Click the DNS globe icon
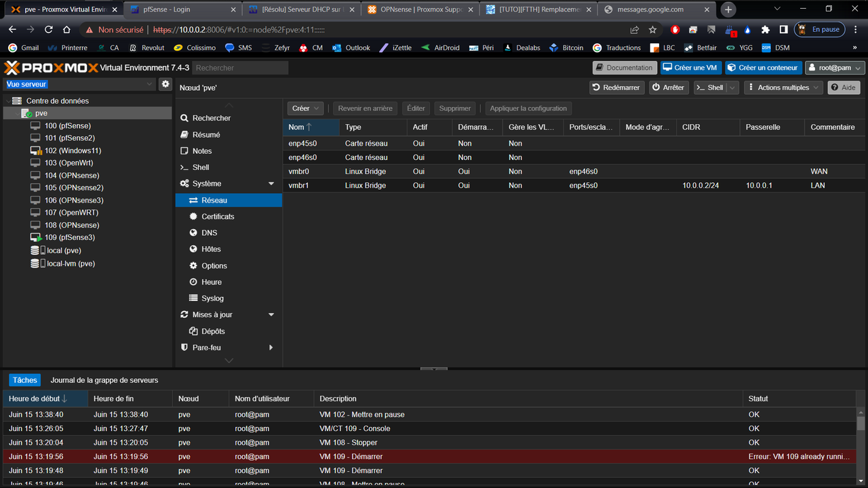The image size is (868, 488). [193, 232]
